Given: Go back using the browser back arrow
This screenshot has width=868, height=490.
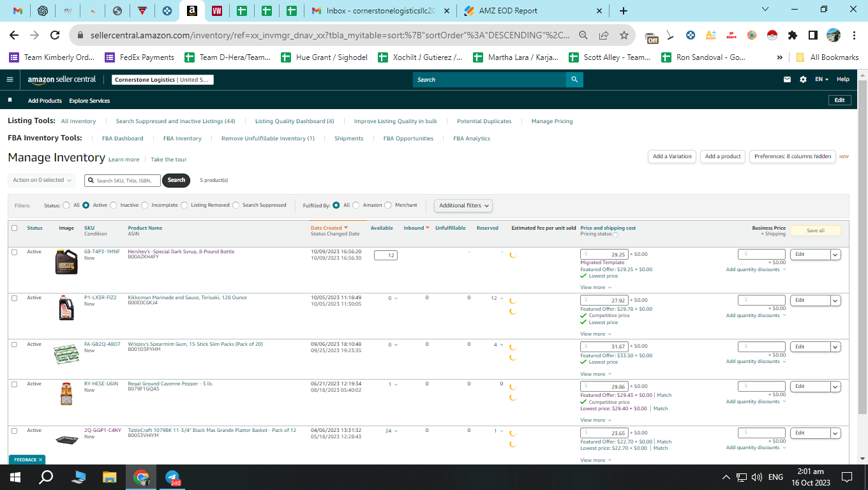Looking at the screenshot, I should (14, 35).
